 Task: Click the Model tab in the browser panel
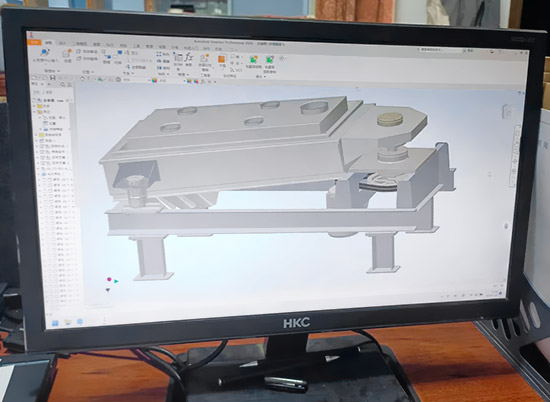coord(35,84)
